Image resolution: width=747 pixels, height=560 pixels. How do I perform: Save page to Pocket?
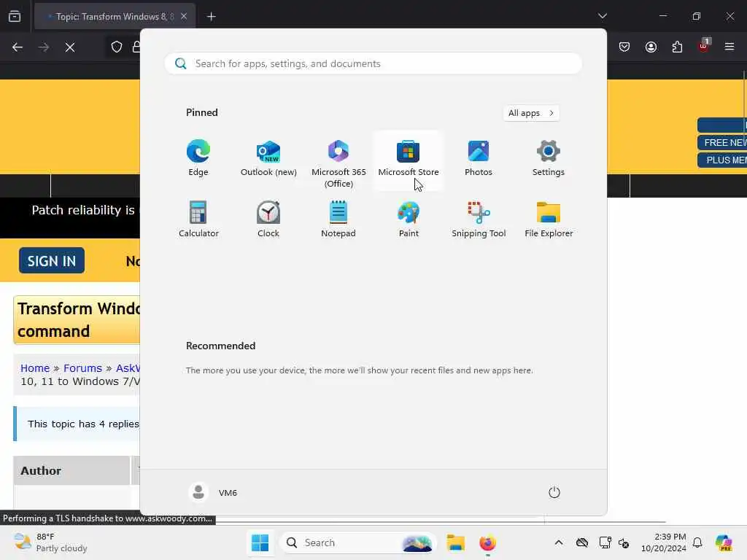pos(624,47)
